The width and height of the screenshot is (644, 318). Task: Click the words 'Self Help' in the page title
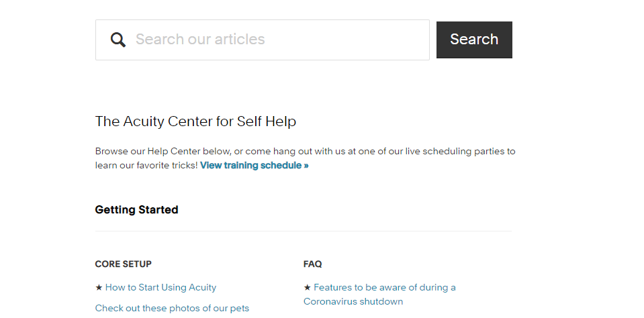(x=267, y=121)
